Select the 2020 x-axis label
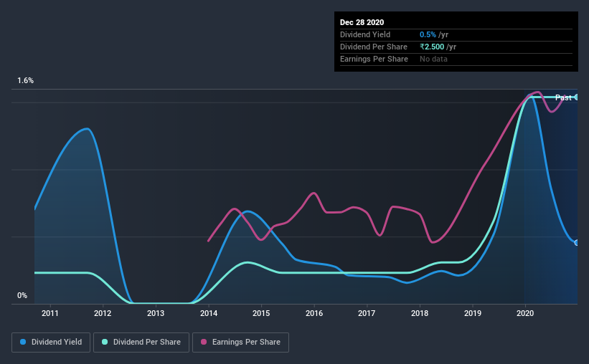The width and height of the screenshot is (589, 364). pyautogui.click(x=525, y=313)
